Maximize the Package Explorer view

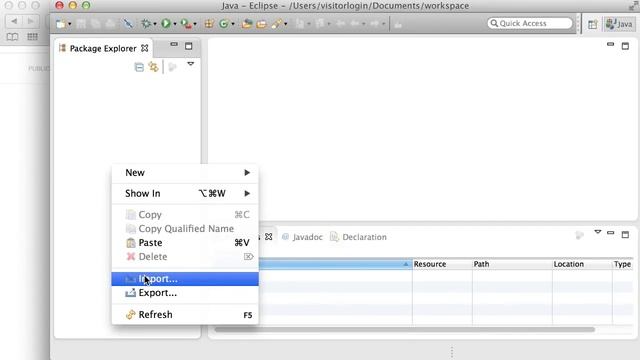coord(189,46)
